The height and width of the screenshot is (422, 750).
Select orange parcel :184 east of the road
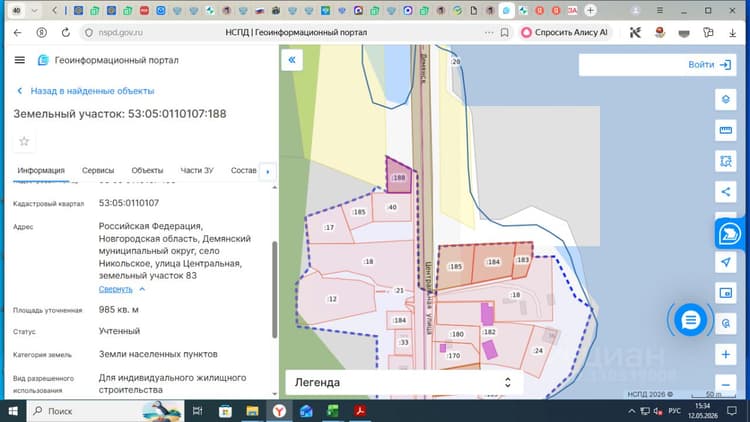click(493, 262)
